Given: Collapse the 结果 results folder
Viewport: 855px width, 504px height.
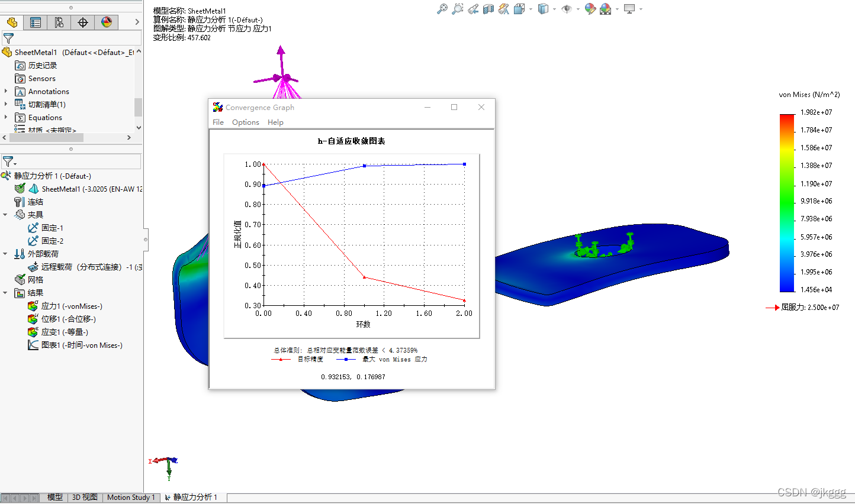Looking at the screenshot, I should 5,293.
